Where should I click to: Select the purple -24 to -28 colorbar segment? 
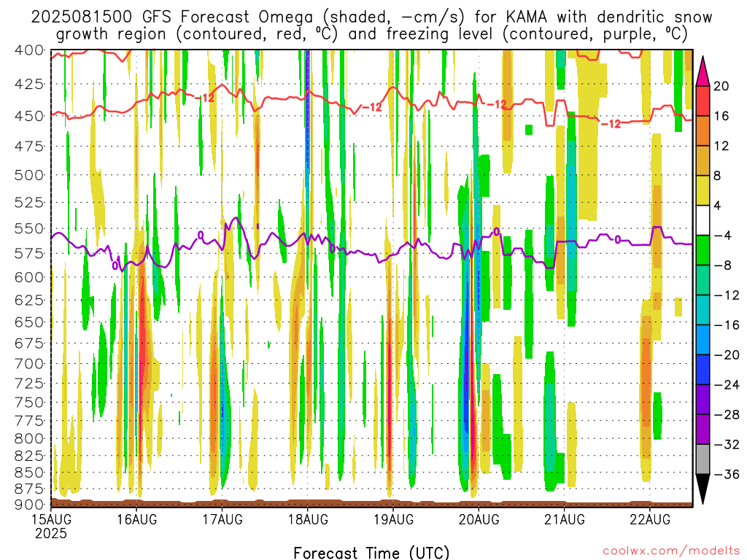pos(703,400)
